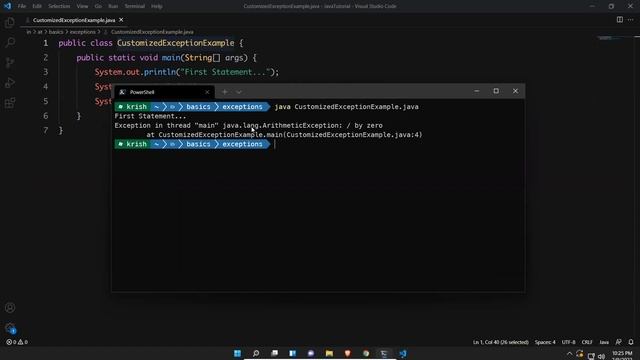Minimize the PowerShell terminal window
Image resolution: width=640 pixels, height=360 pixels.
pyautogui.click(x=477, y=91)
